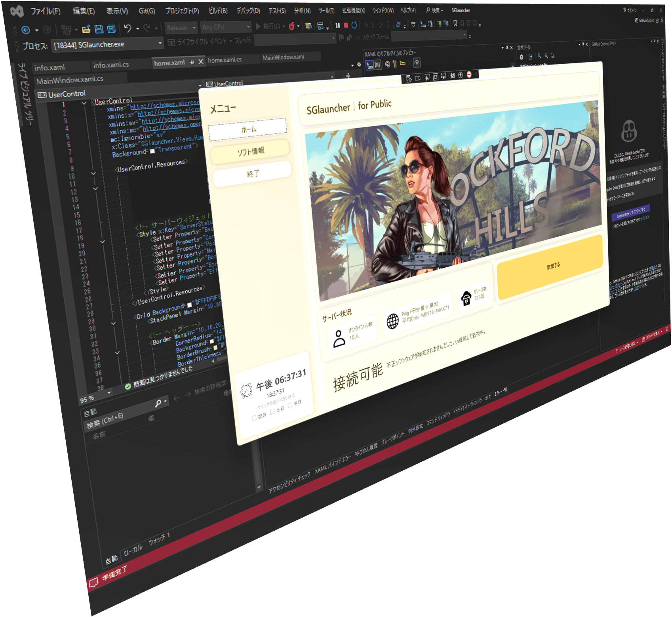Open the process SGlauncher.exe dropdown

[x=108, y=45]
